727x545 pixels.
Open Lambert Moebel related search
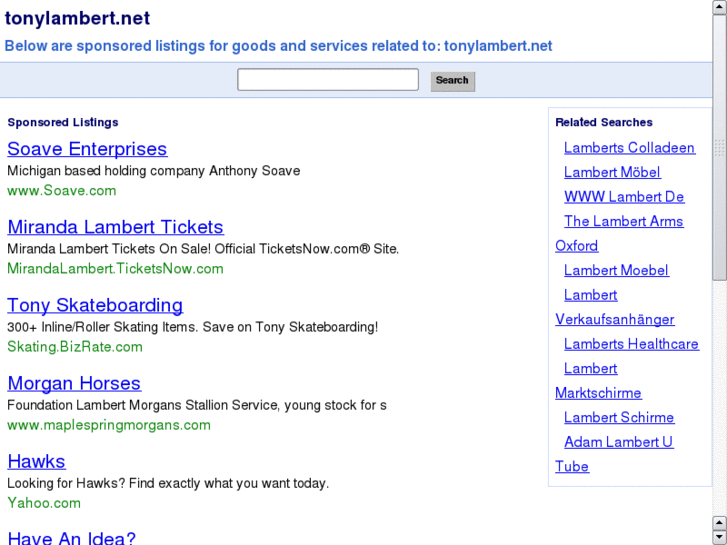[x=616, y=270]
